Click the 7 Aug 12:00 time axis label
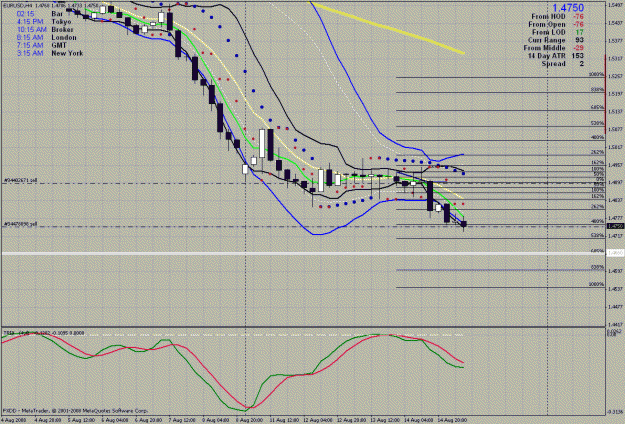 point(182,420)
